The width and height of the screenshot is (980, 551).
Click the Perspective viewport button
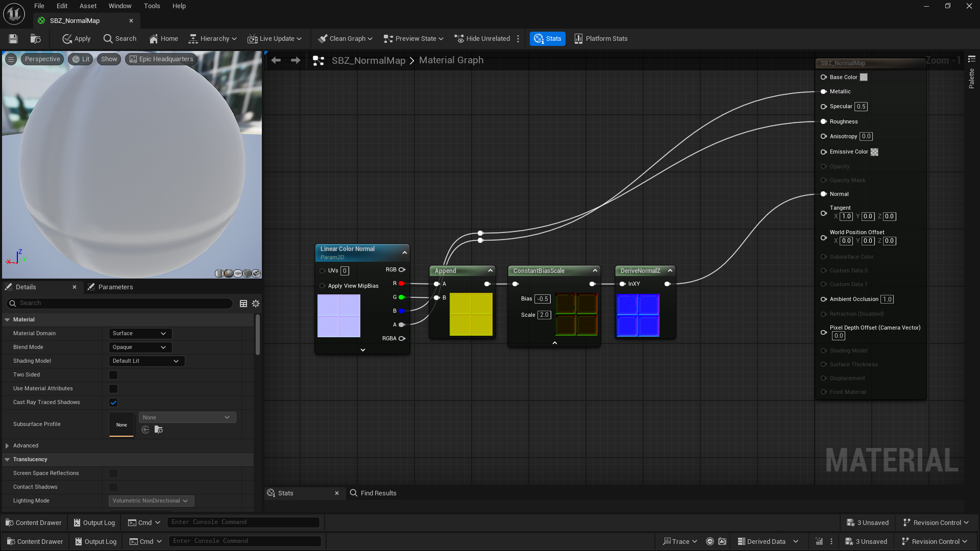(42, 59)
